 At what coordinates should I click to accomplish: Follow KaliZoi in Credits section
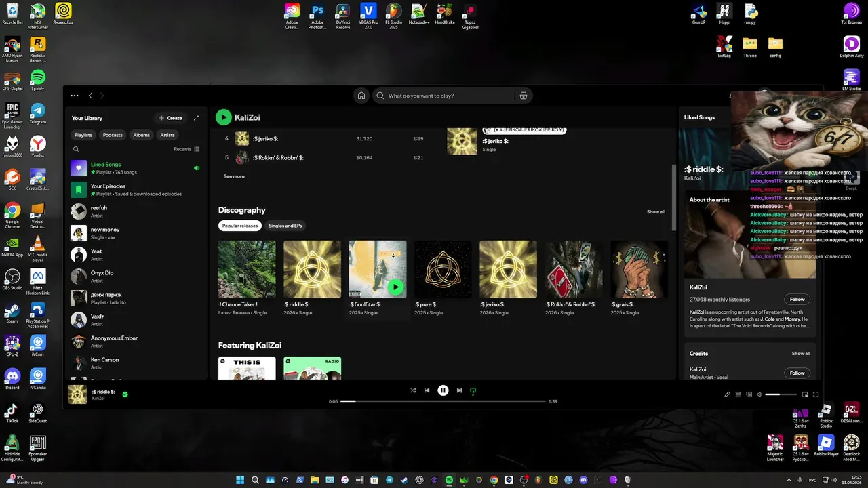[797, 373]
